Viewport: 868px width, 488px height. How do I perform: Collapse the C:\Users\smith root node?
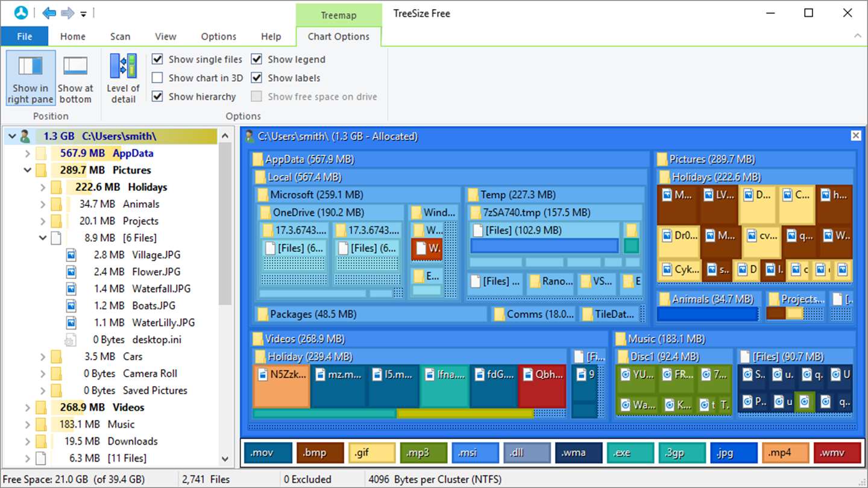[x=12, y=136]
